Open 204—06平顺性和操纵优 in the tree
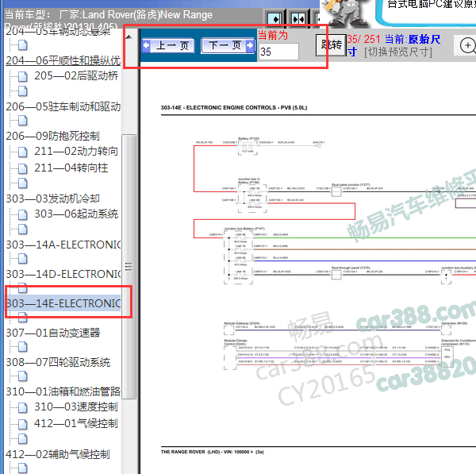This screenshot has height=474, width=476. 63,61
